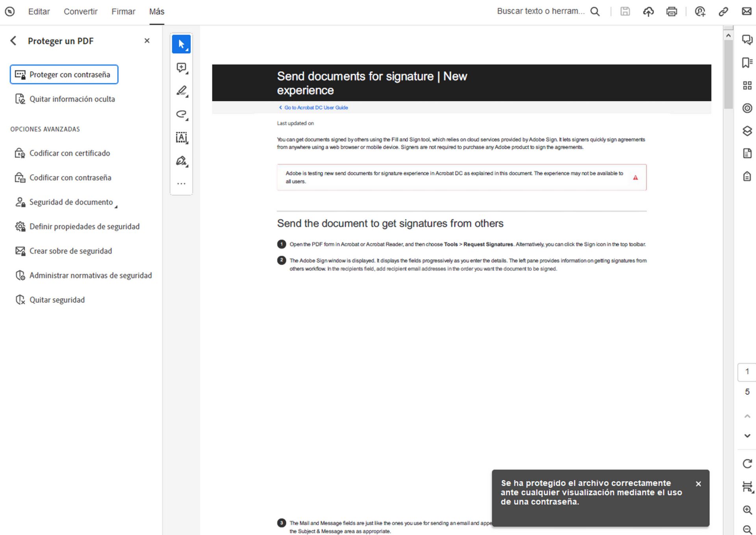Screen dimensions: 756x535
Task: Open the Más menu
Action: [x=156, y=11]
